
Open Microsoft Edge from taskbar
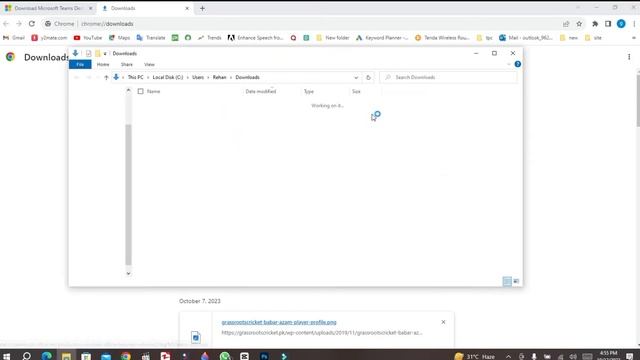pyautogui.click(x=47, y=356)
